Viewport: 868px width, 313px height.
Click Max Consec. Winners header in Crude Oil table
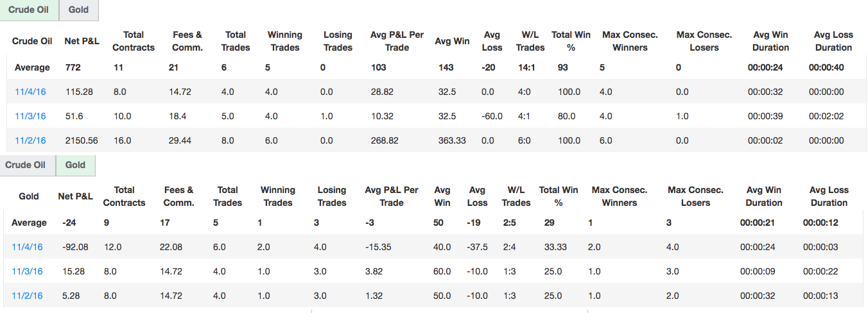pyautogui.click(x=630, y=41)
